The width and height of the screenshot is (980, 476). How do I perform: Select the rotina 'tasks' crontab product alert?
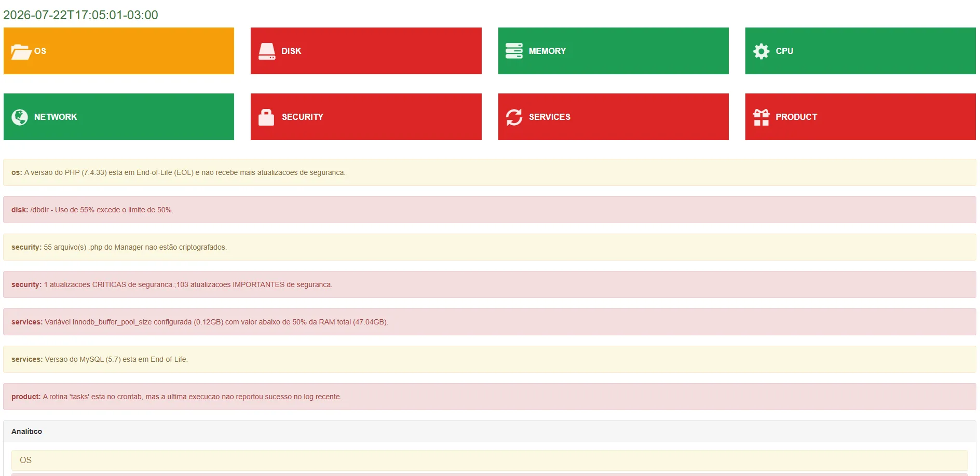[489, 397]
